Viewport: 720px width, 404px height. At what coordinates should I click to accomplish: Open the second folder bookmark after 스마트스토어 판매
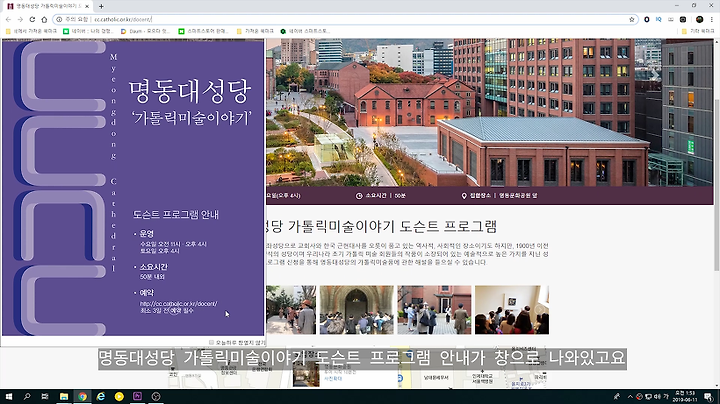point(255,31)
